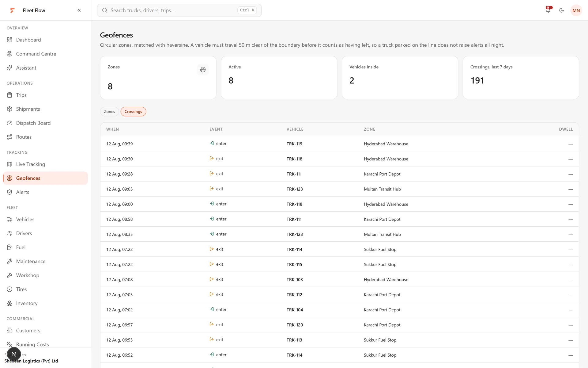Go to Dashboard page
The image size is (588, 368).
coord(28,40)
